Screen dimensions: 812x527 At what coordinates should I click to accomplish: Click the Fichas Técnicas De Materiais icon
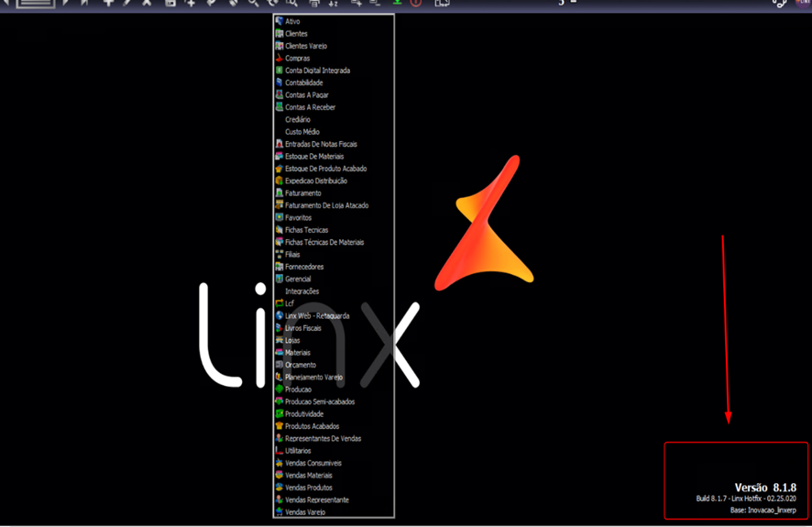coord(280,242)
